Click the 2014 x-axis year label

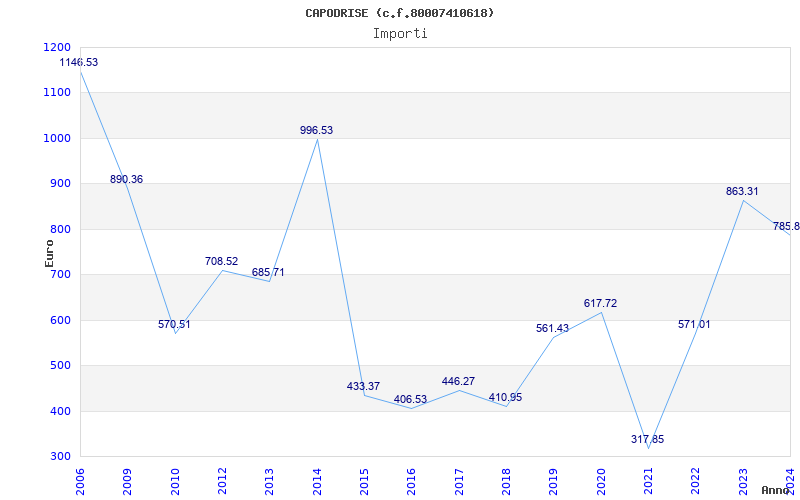coord(316,482)
